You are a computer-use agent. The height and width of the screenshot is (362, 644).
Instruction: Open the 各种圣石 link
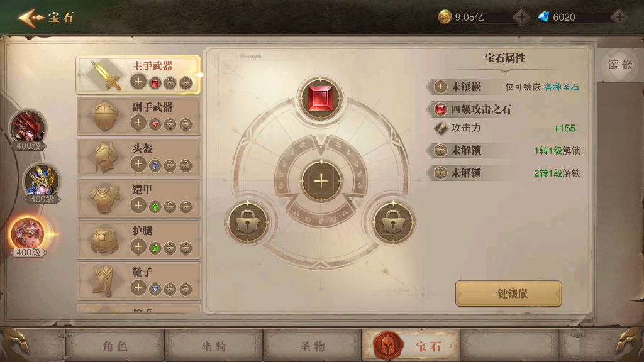point(562,87)
